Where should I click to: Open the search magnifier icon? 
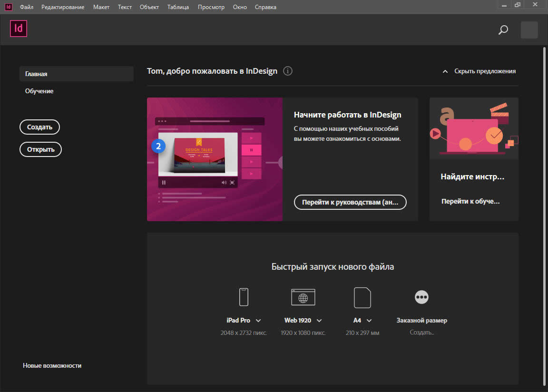pos(503,29)
